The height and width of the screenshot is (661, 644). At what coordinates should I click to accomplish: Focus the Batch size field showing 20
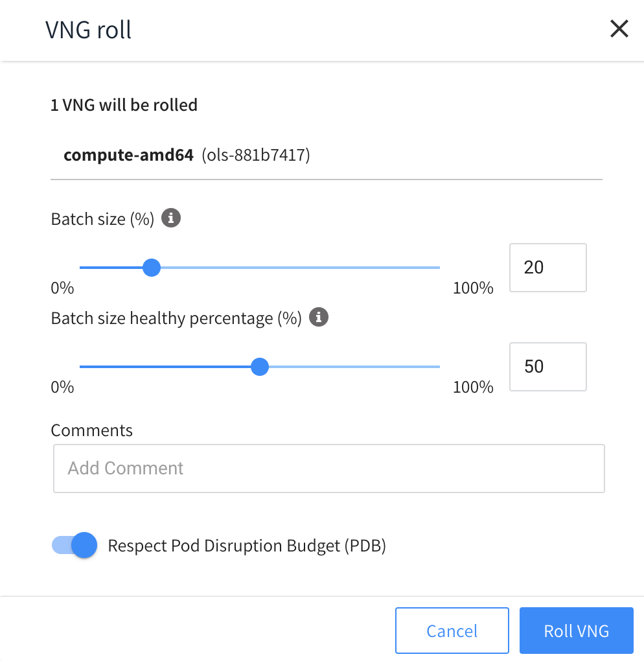[x=547, y=268]
